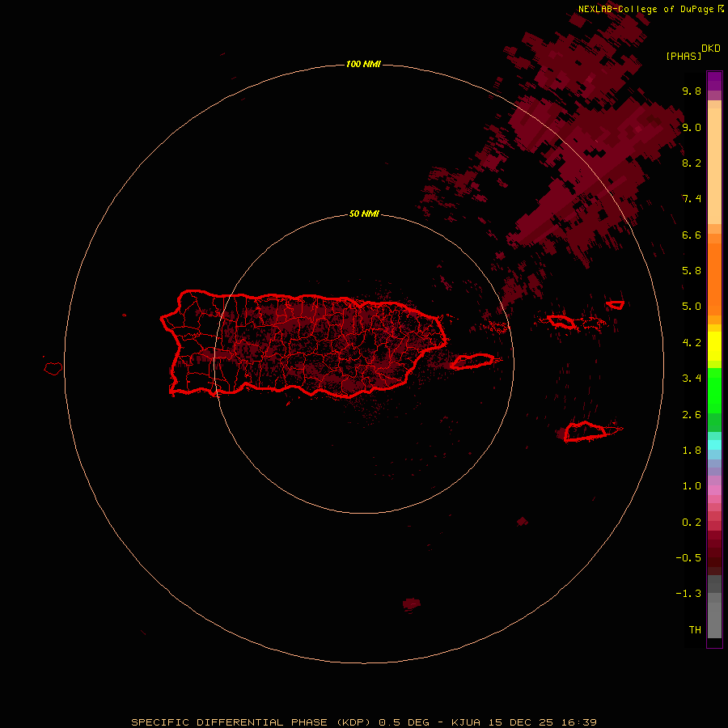Click the Vieques island outline east of Puerto Rico
The height and width of the screenshot is (728, 728).
[x=472, y=362]
